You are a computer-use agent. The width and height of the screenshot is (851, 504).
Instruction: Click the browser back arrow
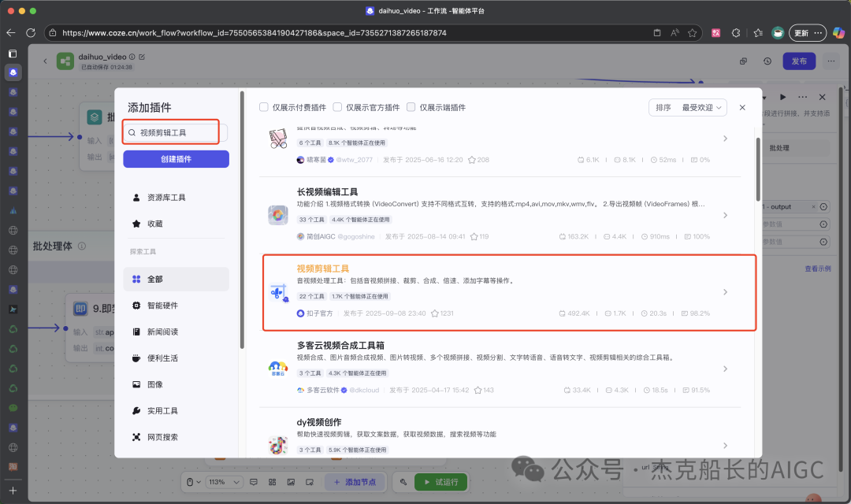11,32
